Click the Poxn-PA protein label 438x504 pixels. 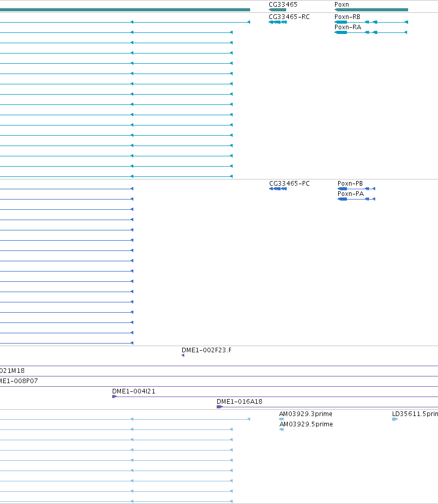click(351, 193)
